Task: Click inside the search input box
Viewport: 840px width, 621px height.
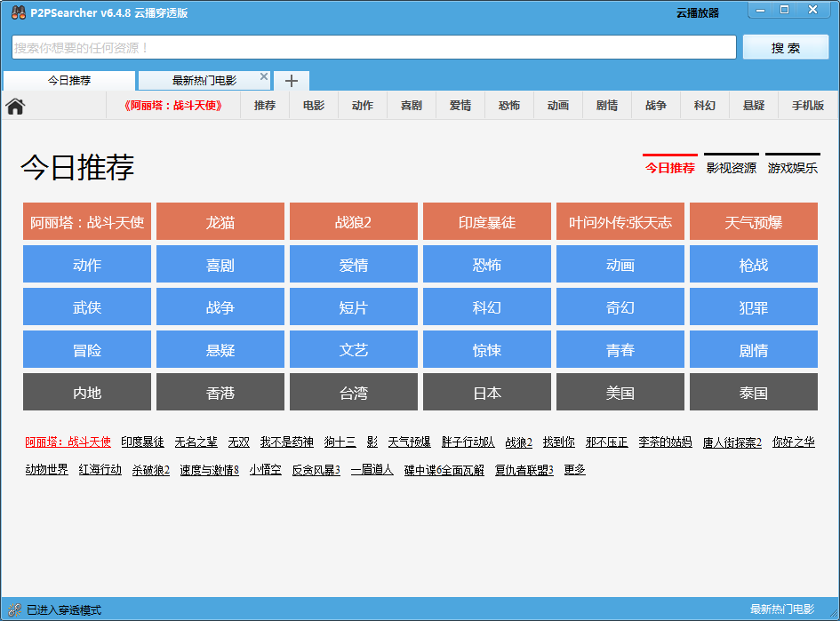Action: (373, 47)
